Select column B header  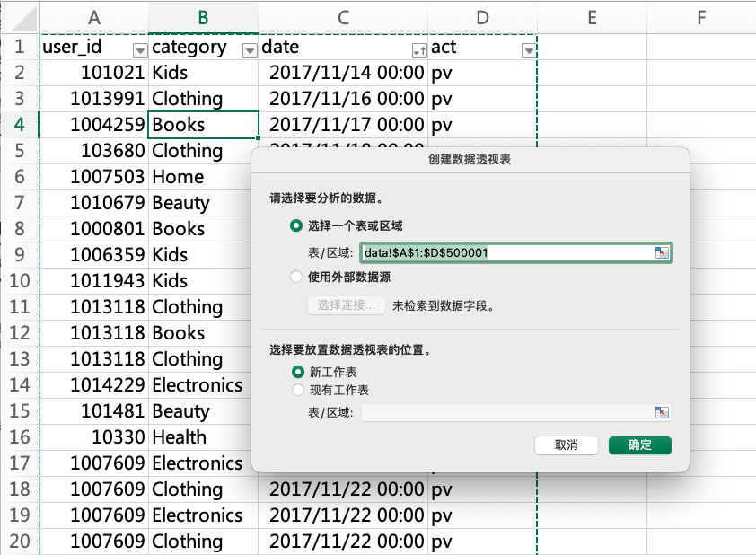click(203, 18)
